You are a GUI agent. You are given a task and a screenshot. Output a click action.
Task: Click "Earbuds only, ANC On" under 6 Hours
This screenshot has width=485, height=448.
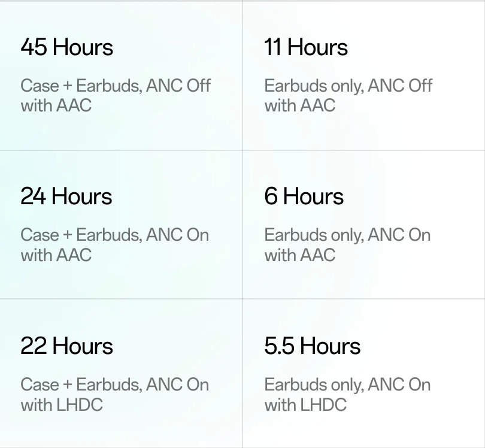coord(347,235)
